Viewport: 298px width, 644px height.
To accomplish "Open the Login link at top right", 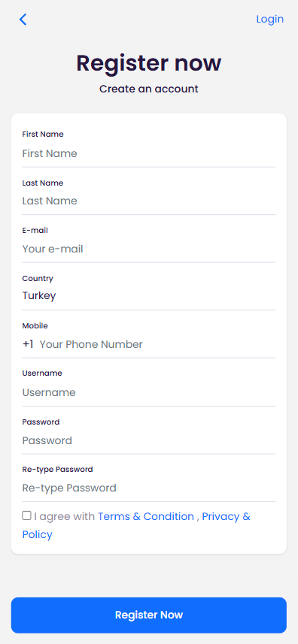I will pyautogui.click(x=269, y=20).
